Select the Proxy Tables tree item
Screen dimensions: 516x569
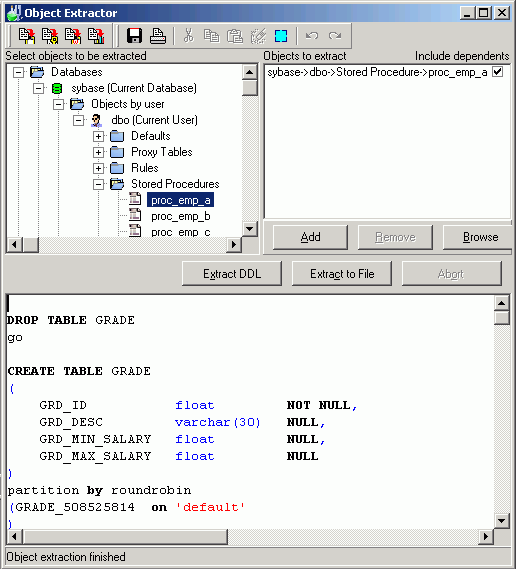[x=161, y=152]
